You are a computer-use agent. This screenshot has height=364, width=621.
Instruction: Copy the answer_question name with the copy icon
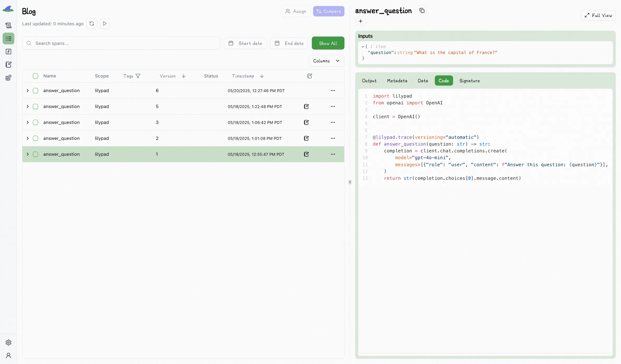pos(422,10)
